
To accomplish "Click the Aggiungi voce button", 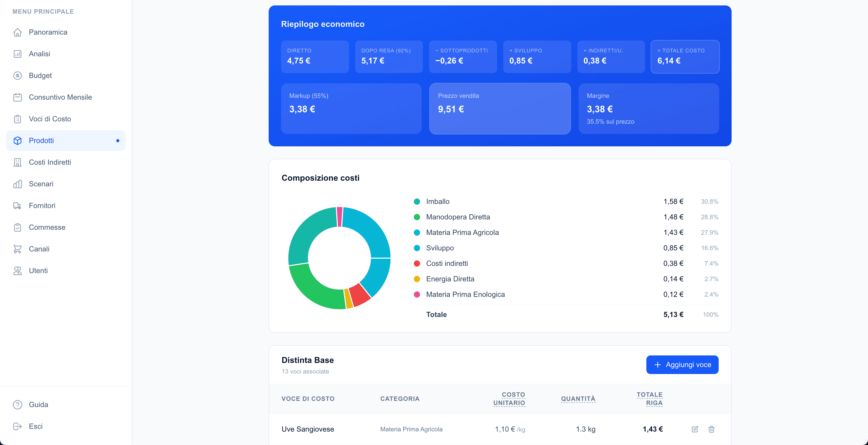I will click(x=682, y=365).
